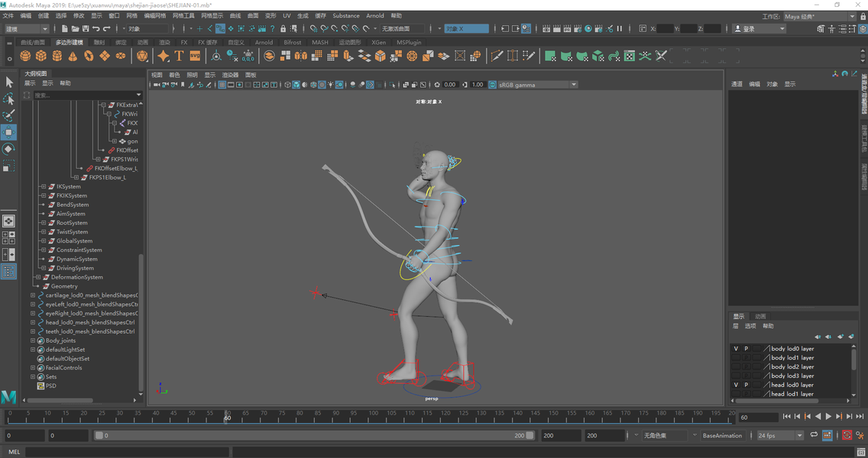Screen dimensions: 868x458
Task: Create a polygon plane from the shelf
Action: point(105,56)
